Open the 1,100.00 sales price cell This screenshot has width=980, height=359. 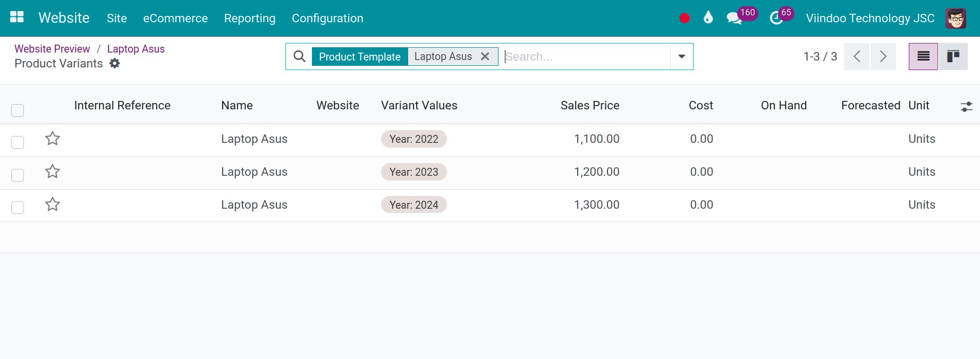[x=597, y=139]
